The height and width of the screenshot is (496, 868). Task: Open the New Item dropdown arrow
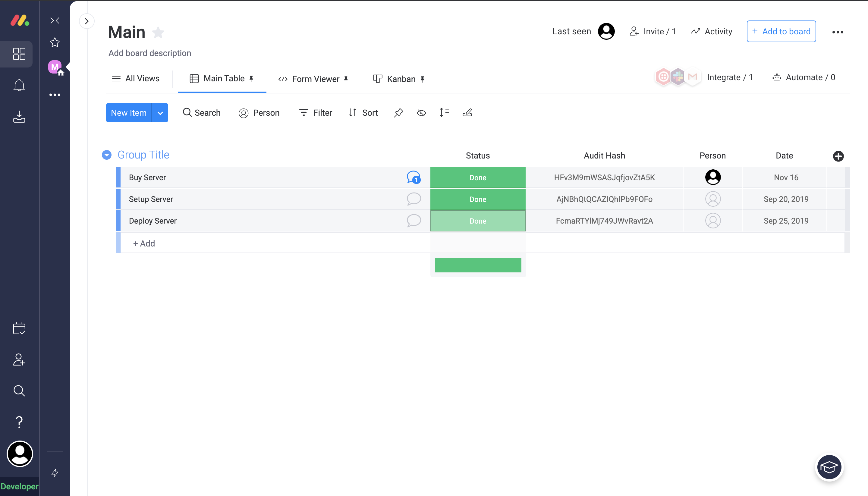pyautogui.click(x=160, y=113)
